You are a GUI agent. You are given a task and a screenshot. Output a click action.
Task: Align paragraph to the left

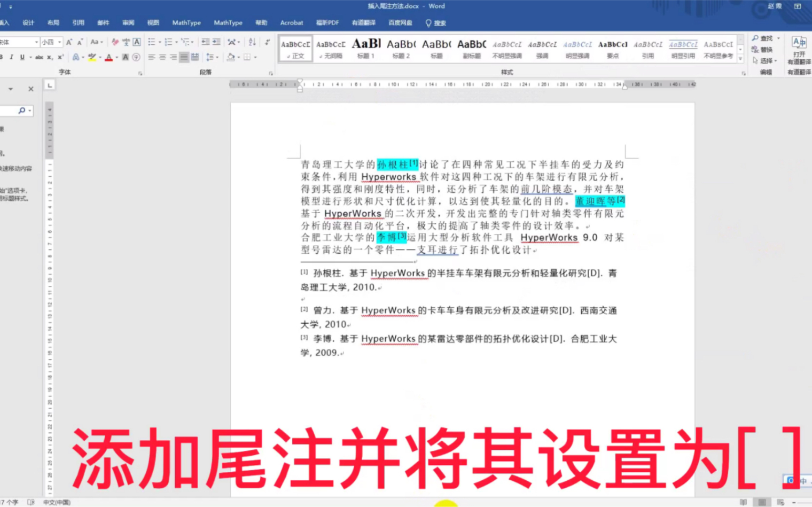point(151,57)
